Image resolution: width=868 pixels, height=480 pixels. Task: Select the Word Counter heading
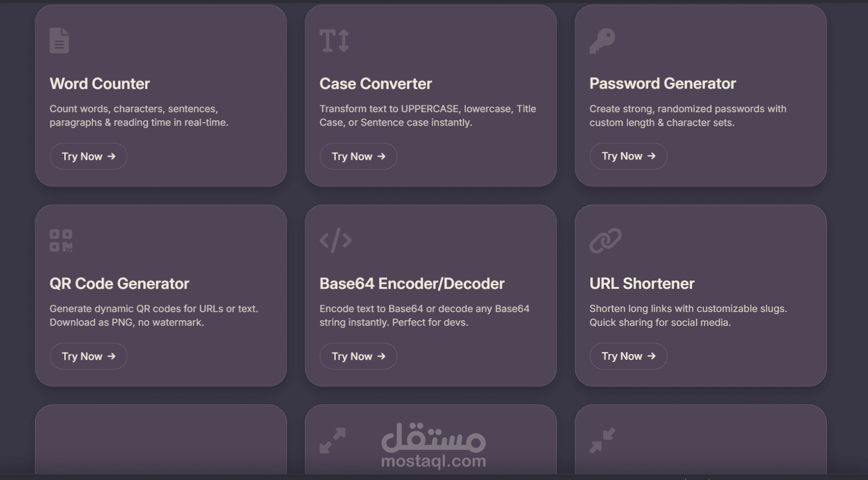click(x=100, y=84)
